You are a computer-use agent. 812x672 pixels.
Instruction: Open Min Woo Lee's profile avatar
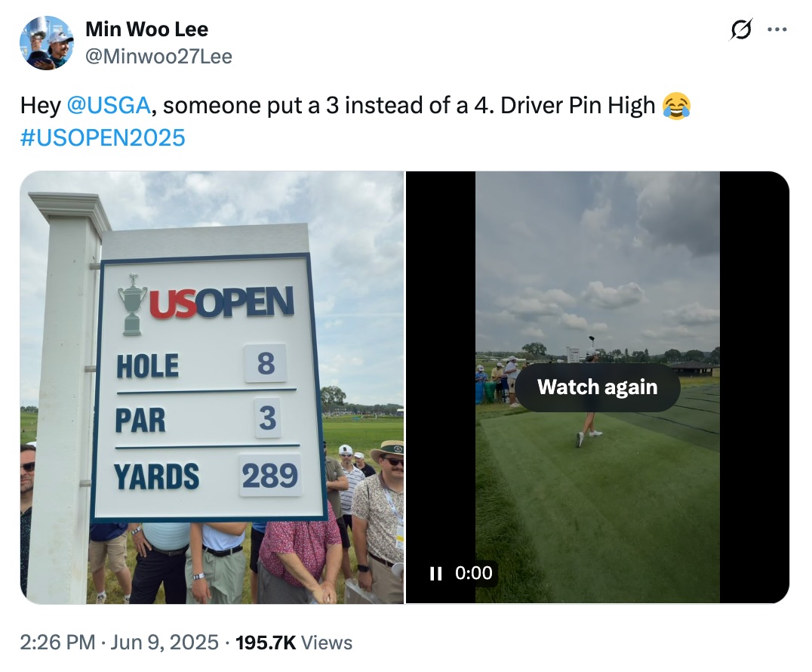(x=47, y=42)
